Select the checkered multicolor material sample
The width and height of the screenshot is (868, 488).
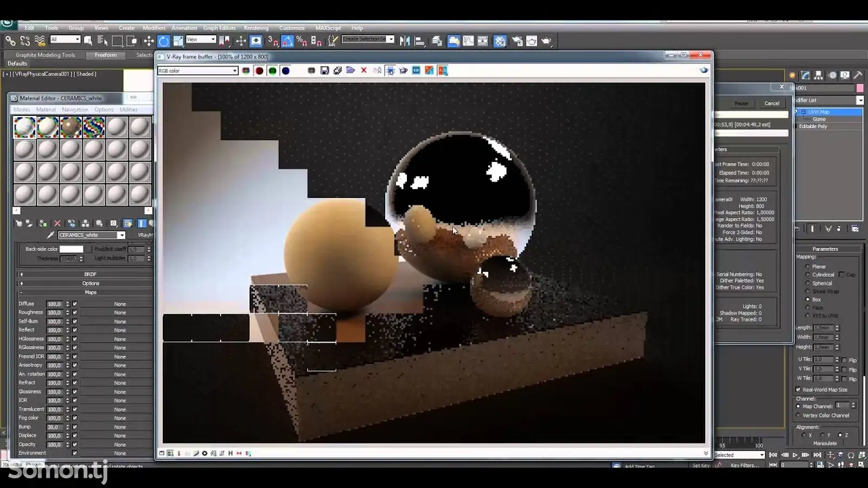pos(93,127)
